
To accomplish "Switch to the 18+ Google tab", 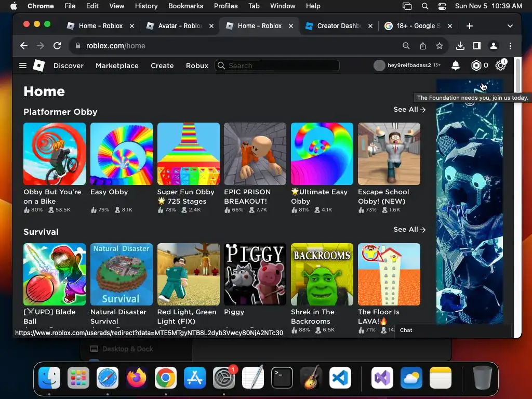I will point(418,26).
